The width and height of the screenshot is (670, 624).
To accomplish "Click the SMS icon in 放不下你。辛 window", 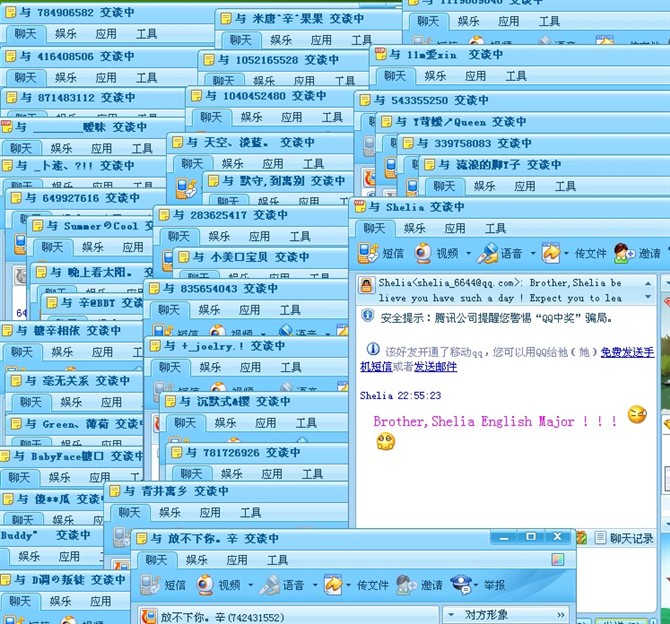I will tap(150, 584).
